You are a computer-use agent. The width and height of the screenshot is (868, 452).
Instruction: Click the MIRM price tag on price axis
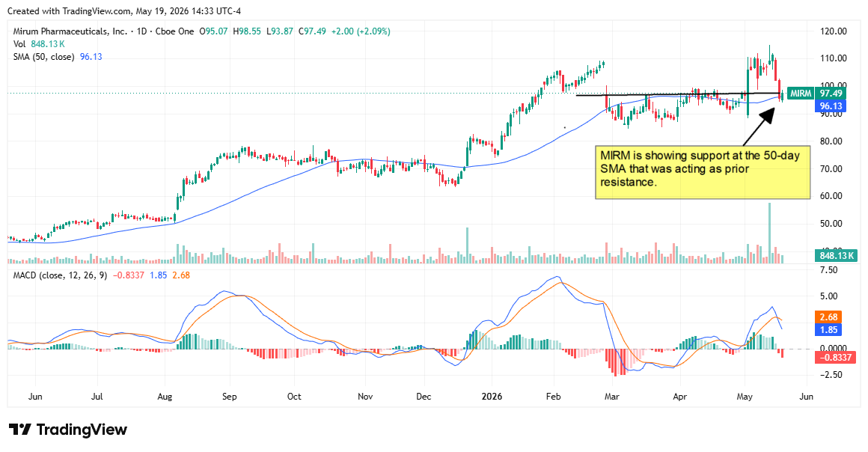pyautogui.click(x=801, y=94)
